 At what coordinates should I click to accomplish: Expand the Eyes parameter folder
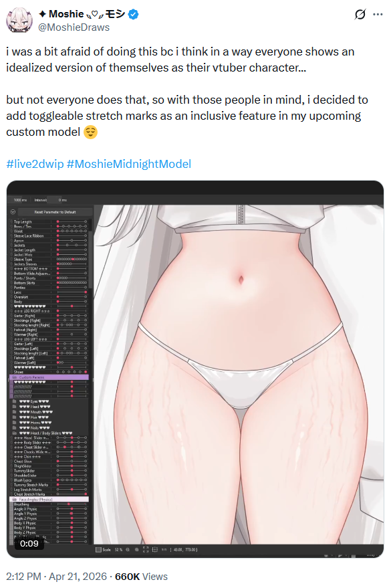[x=14, y=401]
